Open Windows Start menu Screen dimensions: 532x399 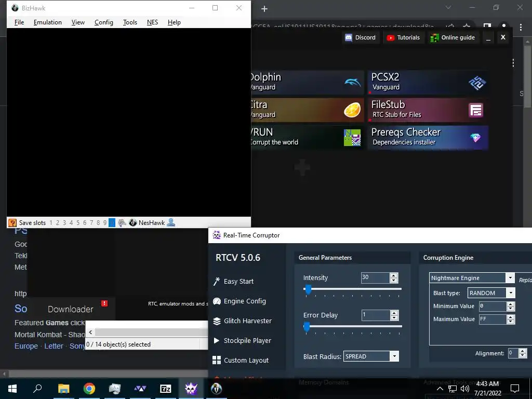[x=12, y=389]
